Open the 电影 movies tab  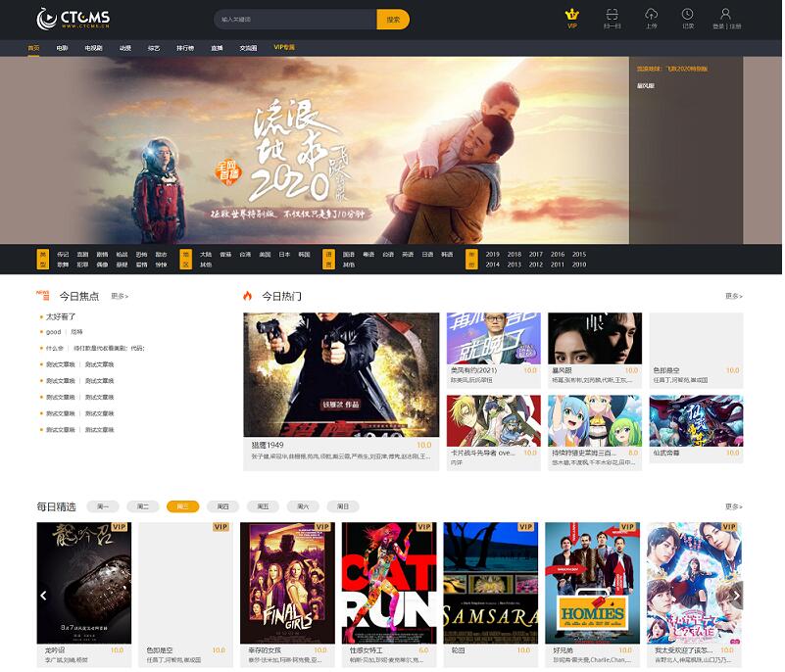coord(62,48)
